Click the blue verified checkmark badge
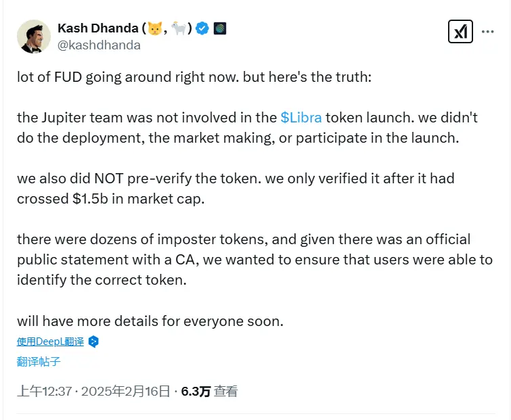Viewport: 511px width, 420px height. [202, 28]
